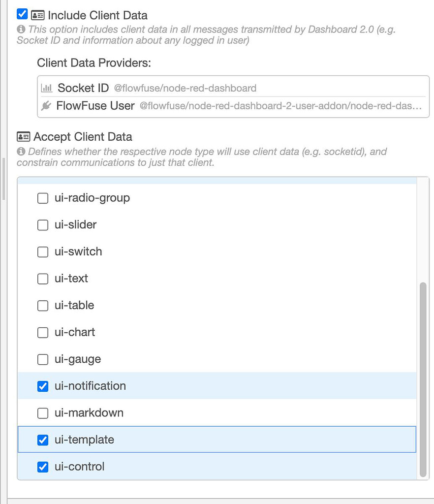Enable the ui-markdown checkbox
Screen dimensions: 434x504
pos(42,413)
